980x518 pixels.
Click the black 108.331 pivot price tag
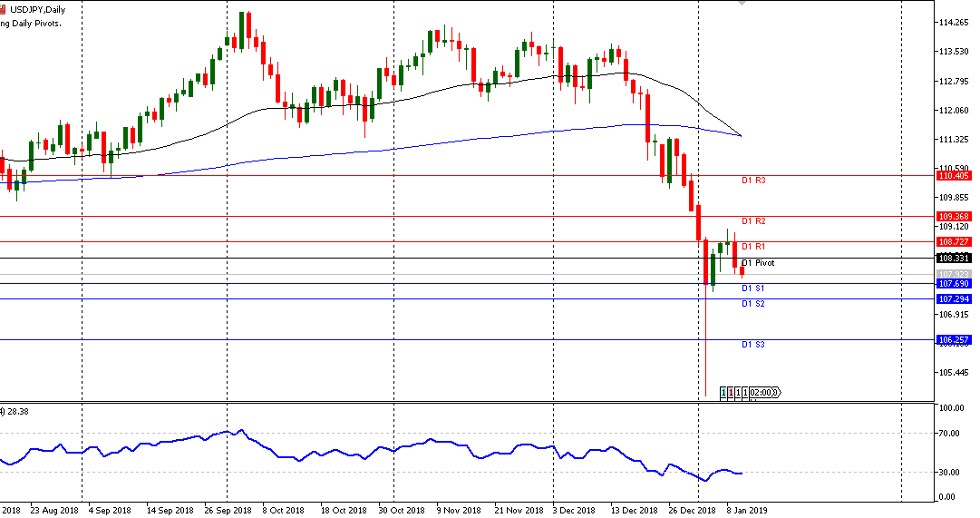954,258
